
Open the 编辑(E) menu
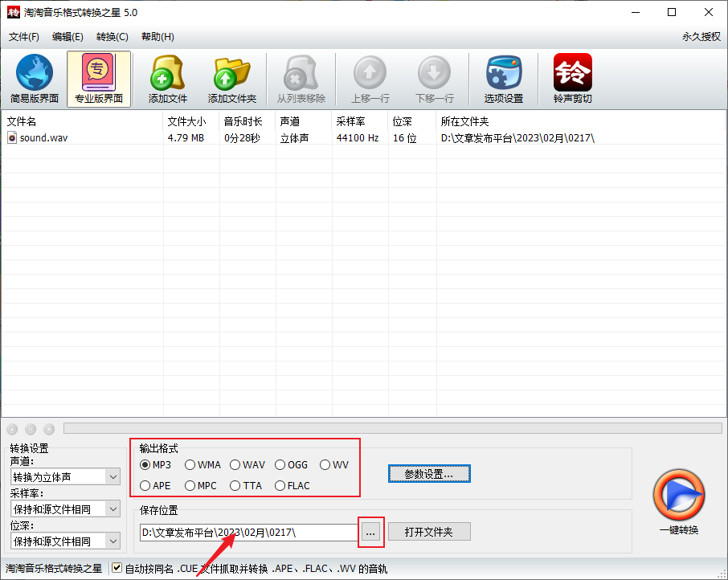point(67,37)
